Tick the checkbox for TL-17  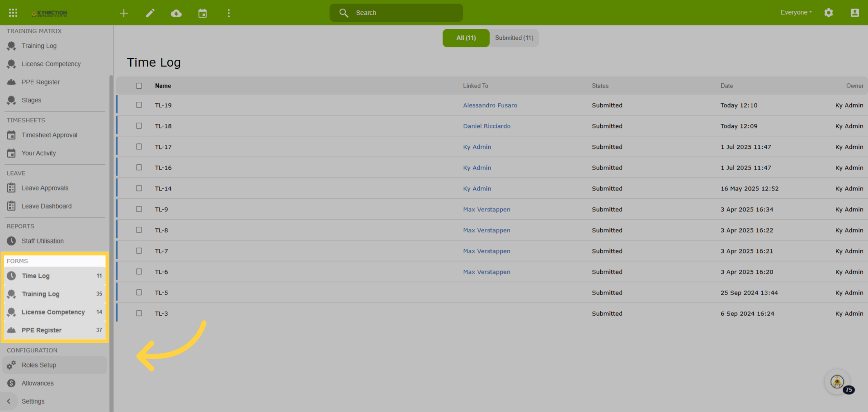point(139,147)
